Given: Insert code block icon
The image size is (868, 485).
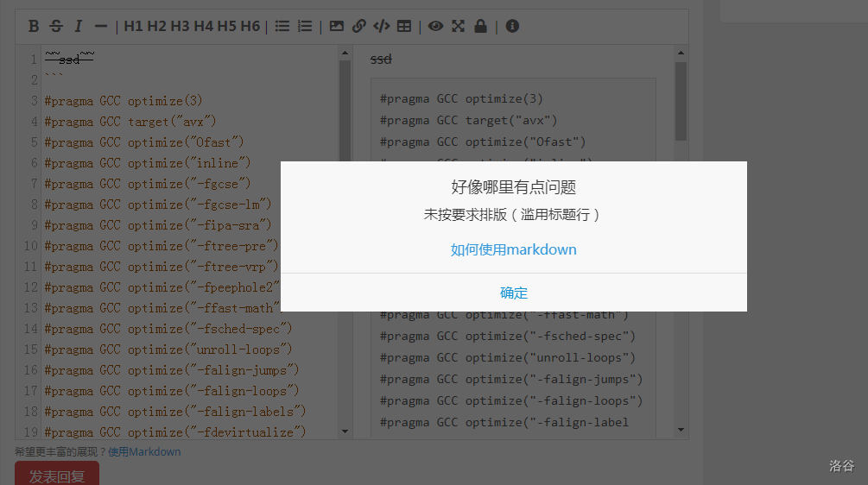Looking at the screenshot, I should (382, 26).
